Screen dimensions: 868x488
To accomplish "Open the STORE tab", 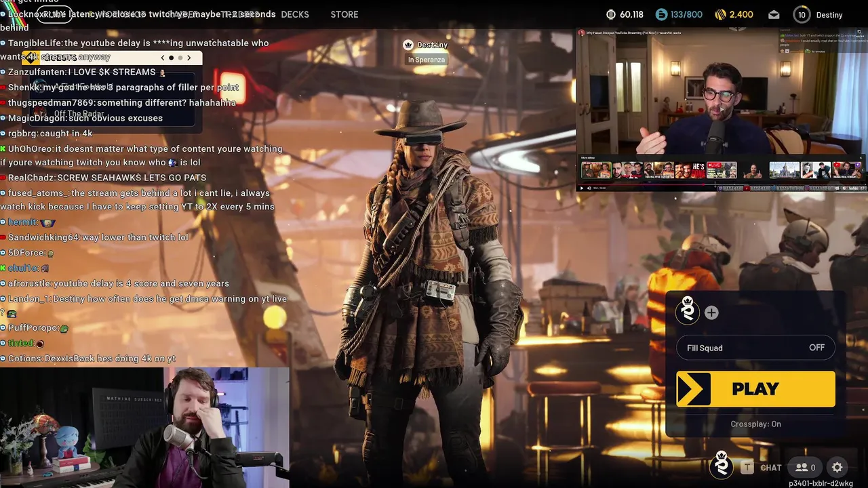I will [x=344, y=14].
